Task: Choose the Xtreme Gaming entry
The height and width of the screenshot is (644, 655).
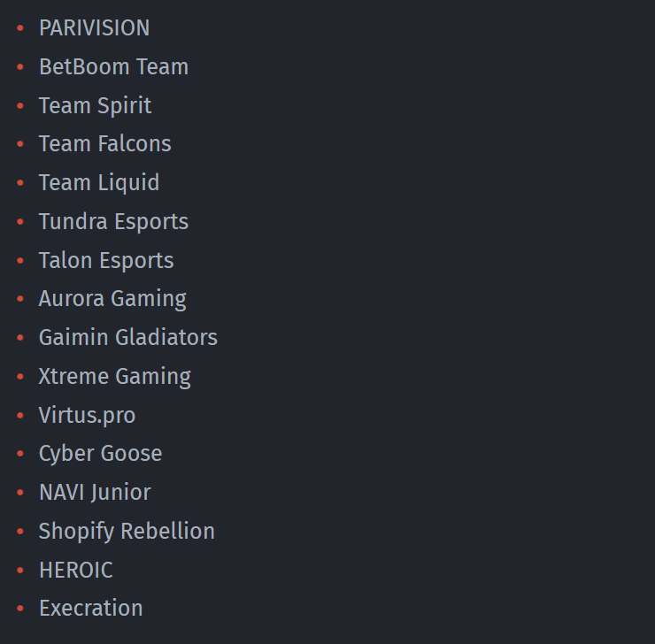Action: (x=115, y=377)
